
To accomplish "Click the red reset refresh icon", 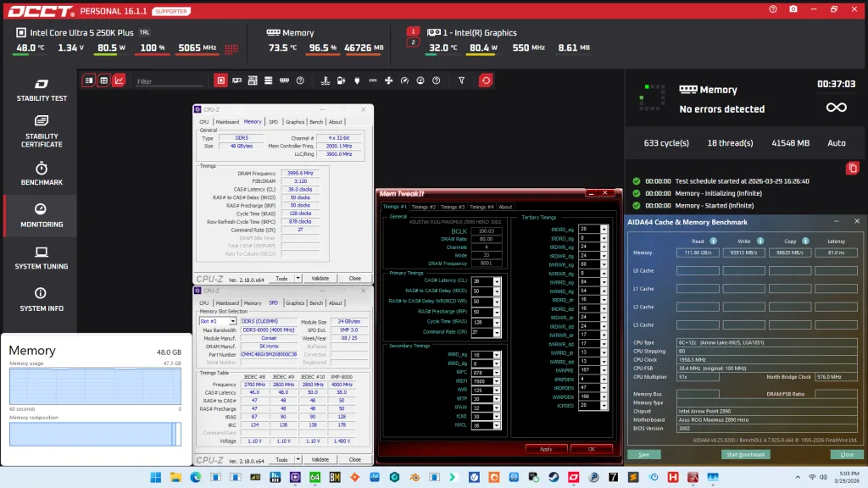I will point(486,80).
